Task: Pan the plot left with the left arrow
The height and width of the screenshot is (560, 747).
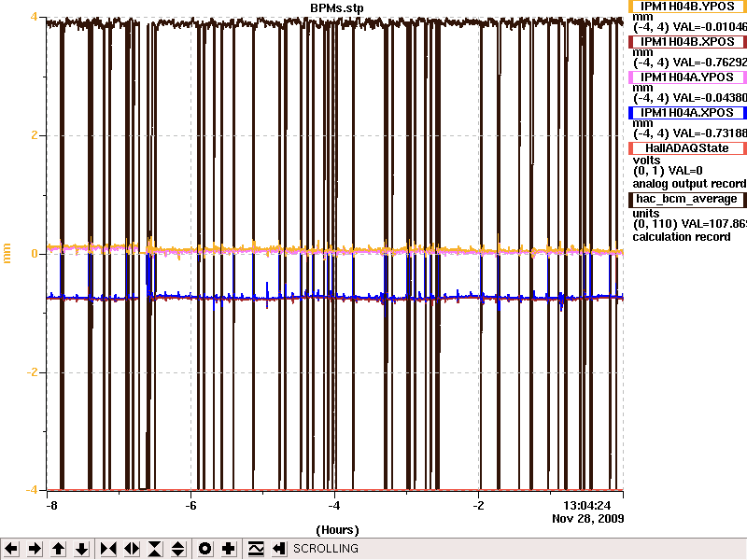Action: [11, 549]
